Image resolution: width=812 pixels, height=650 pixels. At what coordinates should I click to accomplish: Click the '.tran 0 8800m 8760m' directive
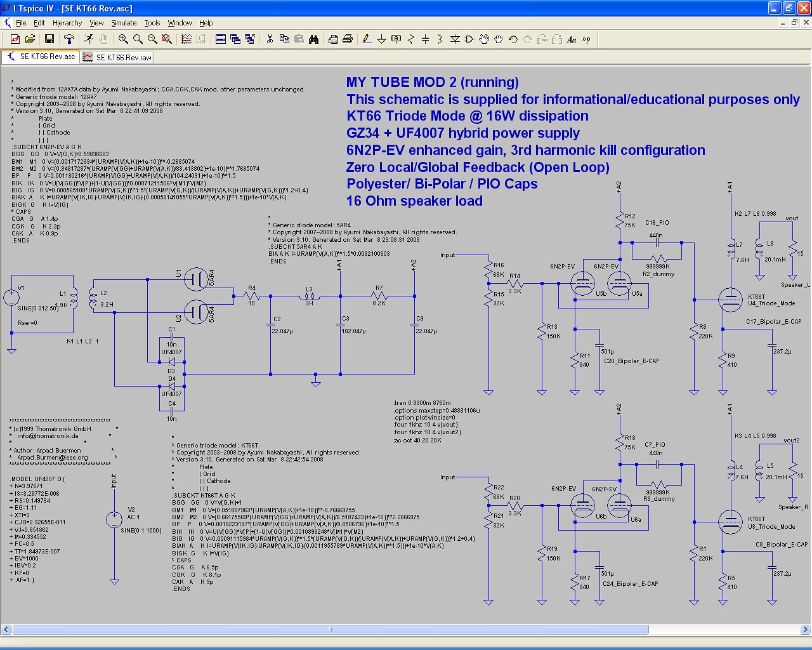point(422,403)
